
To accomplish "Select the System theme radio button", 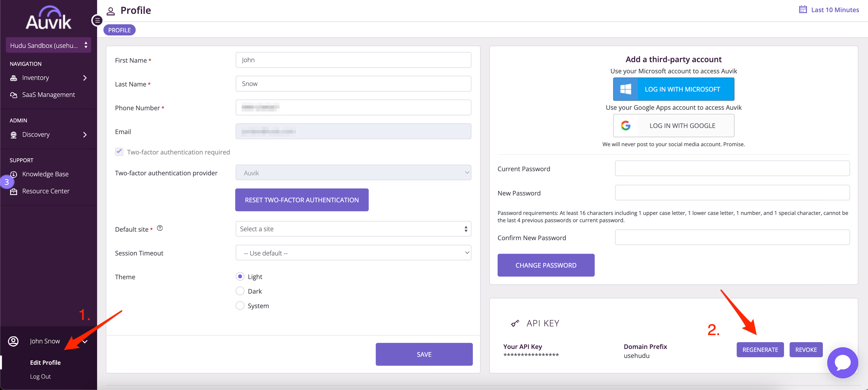I will coord(240,306).
